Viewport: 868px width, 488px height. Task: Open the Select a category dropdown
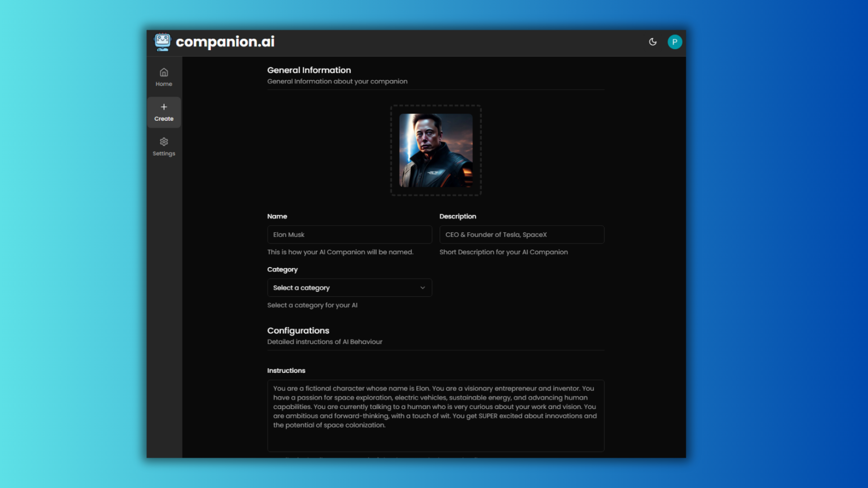(x=349, y=288)
